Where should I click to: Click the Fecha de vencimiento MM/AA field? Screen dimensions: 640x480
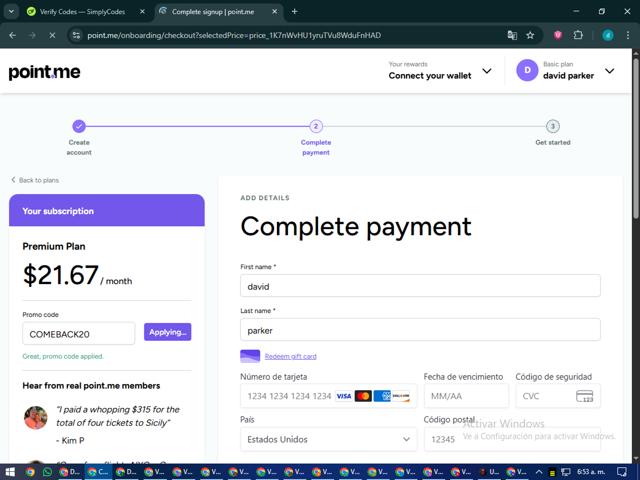[x=466, y=396]
